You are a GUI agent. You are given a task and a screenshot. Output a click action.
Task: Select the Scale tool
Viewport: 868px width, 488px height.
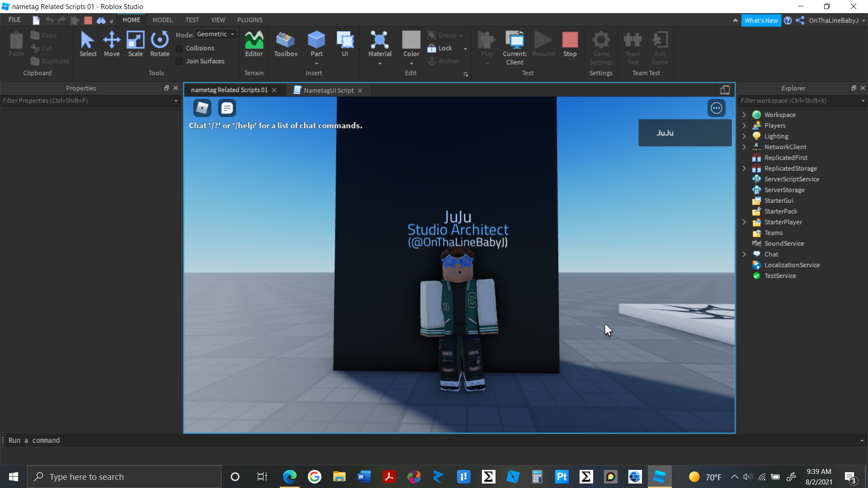135,43
